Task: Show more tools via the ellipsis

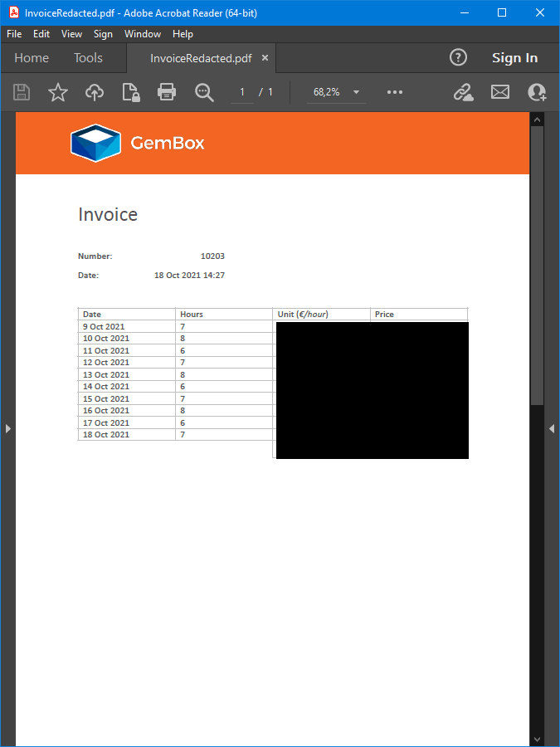Action: [395, 92]
